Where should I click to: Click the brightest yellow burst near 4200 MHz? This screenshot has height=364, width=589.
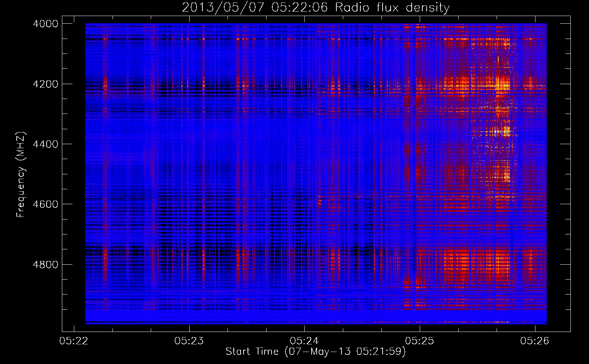(503, 83)
